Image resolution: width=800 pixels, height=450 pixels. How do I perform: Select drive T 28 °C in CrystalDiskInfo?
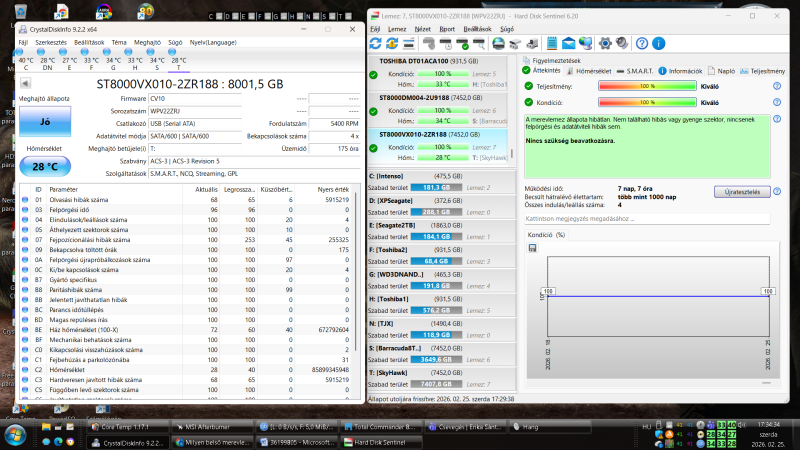coord(179,60)
